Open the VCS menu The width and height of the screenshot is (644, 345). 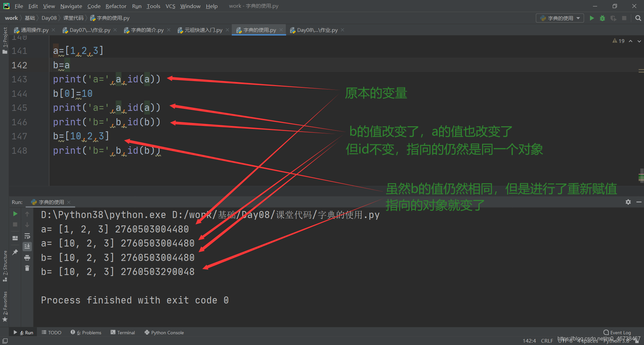coord(170,6)
